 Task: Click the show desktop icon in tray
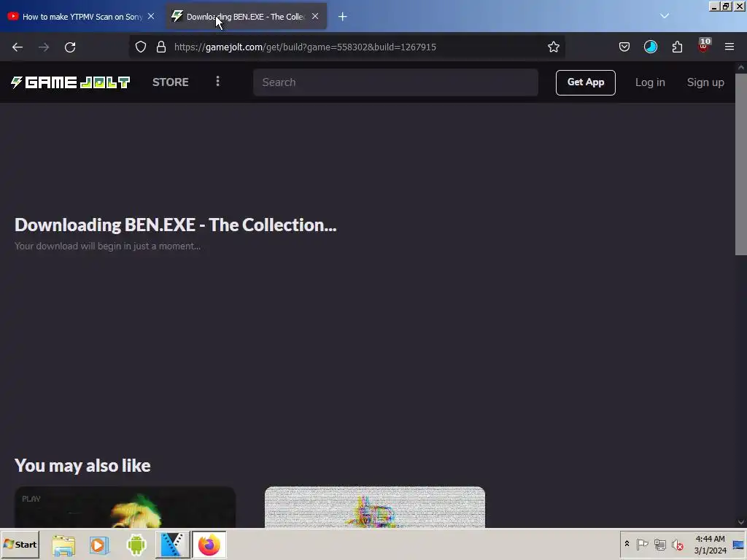click(738, 544)
